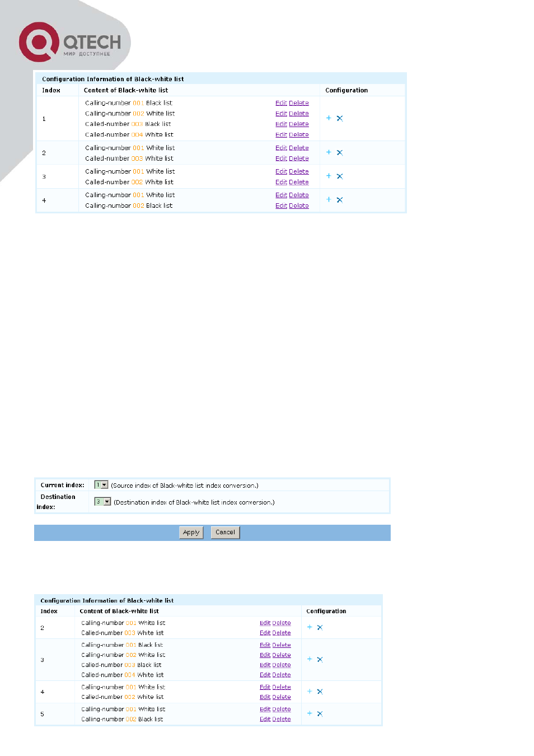Edit Calling-number 001 Black list in index 3 lower table
This screenshot has height=756, width=534.
[x=265, y=645]
